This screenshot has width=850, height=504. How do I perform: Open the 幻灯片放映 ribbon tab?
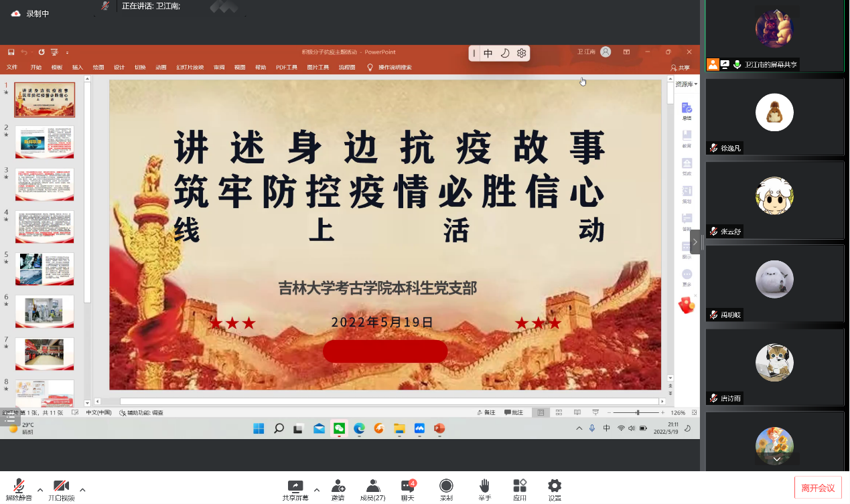coord(190,68)
